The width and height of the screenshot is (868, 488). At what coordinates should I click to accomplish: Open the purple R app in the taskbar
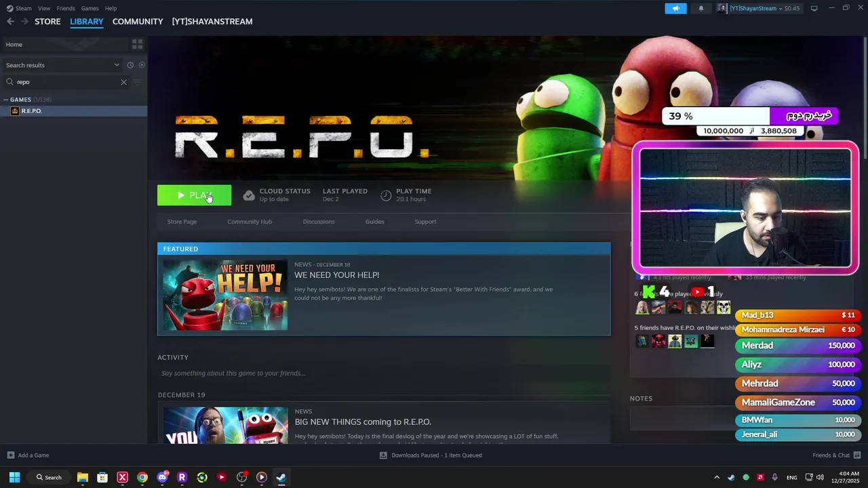182,477
